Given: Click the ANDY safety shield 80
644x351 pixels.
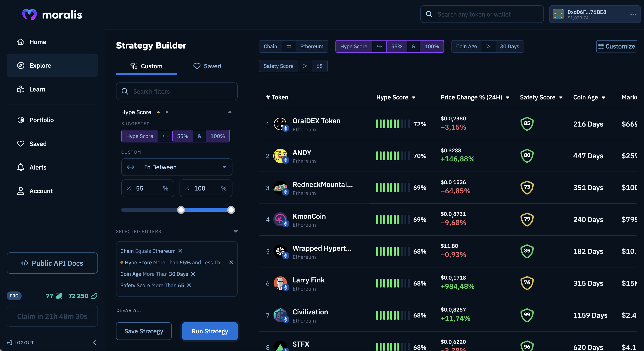Looking at the screenshot, I should point(527,155).
